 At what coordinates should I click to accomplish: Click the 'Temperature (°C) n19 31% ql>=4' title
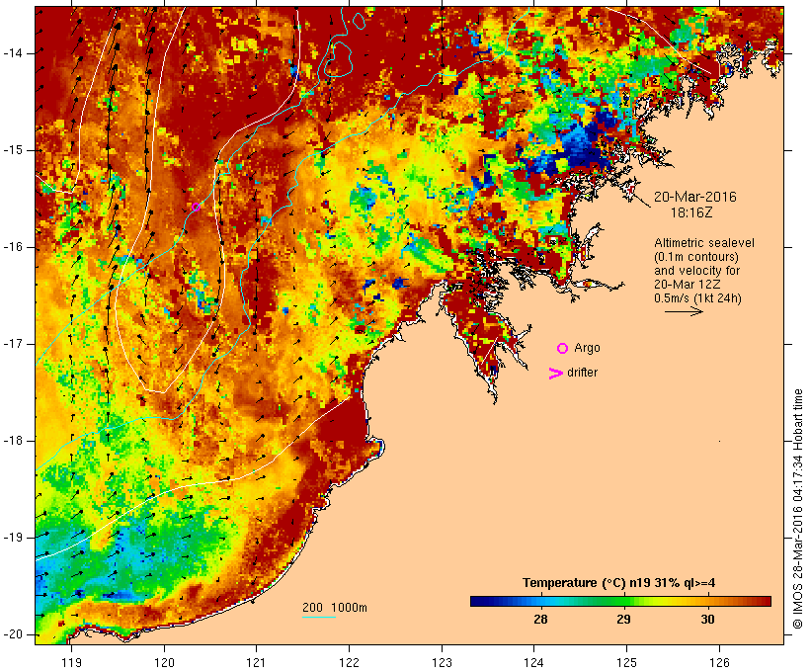[619, 583]
